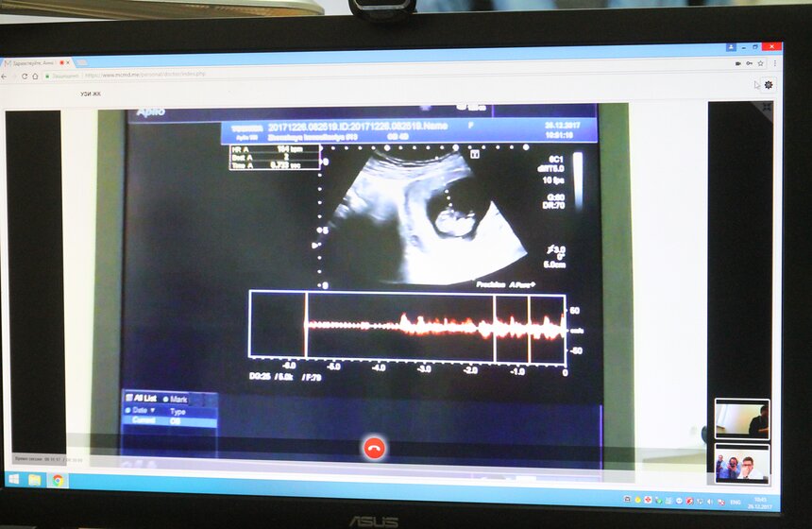Open the settings gear icon
Image resolution: width=812 pixels, height=529 pixels.
pos(769,84)
